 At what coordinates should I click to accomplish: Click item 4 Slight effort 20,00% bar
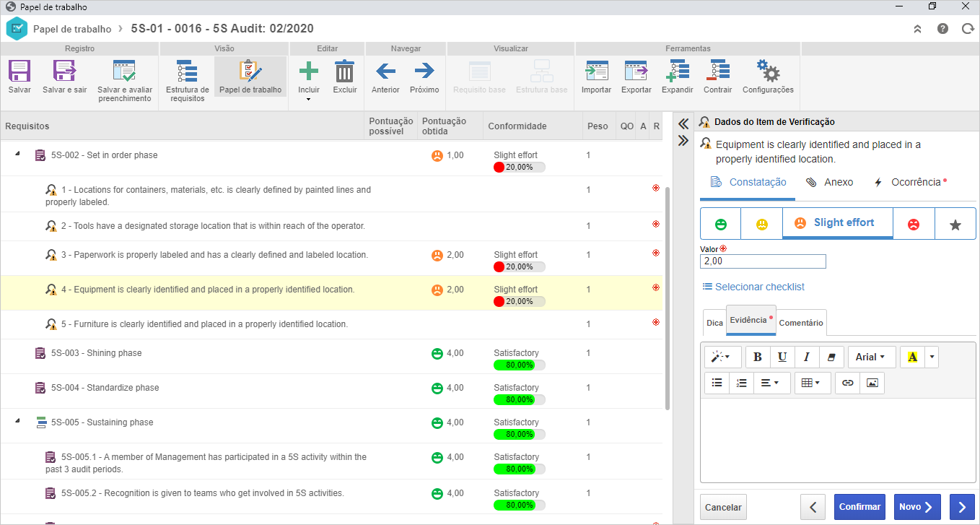(x=520, y=301)
